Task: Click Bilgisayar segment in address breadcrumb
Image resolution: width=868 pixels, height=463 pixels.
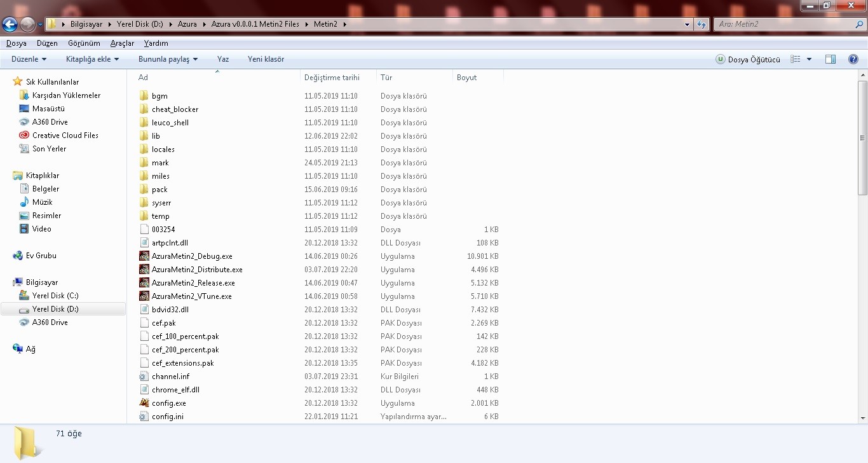Action: (x=86, y=24)
